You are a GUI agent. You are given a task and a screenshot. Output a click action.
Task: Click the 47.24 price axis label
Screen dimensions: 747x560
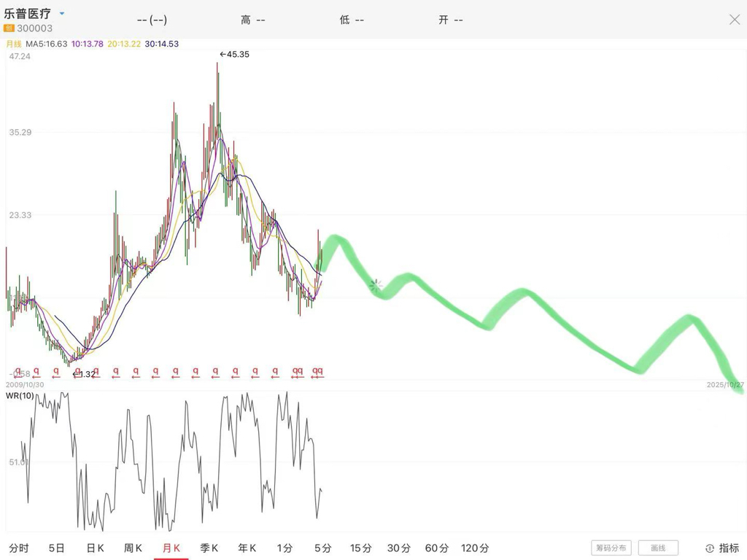coord(20,56)
